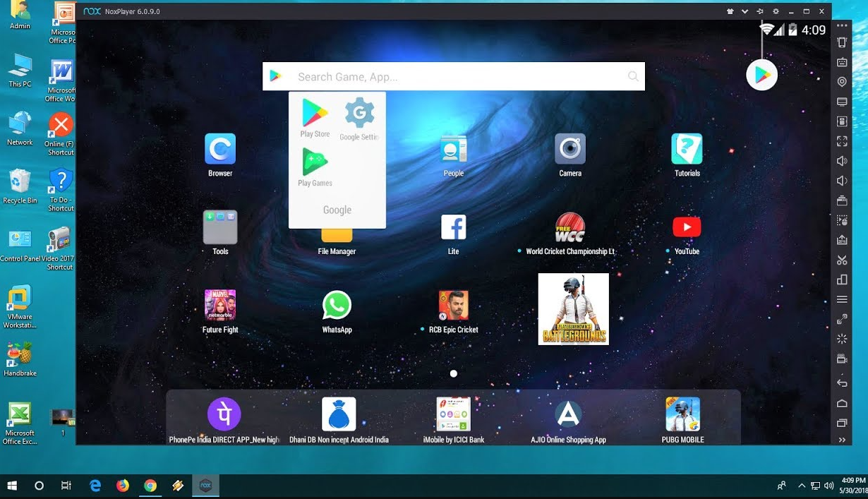Open Task View in the taskbar
Image resolution: width=868 pixels, height=499 pixels.
(66, 486)
